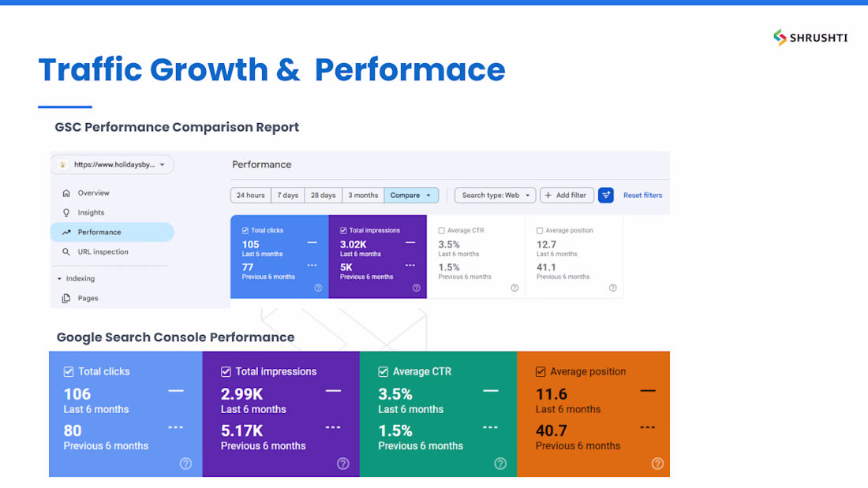The width and height of the screenshot is (868, 488).
Task: Open the holidaysby property selector dropdown
Action: point(113,164)
